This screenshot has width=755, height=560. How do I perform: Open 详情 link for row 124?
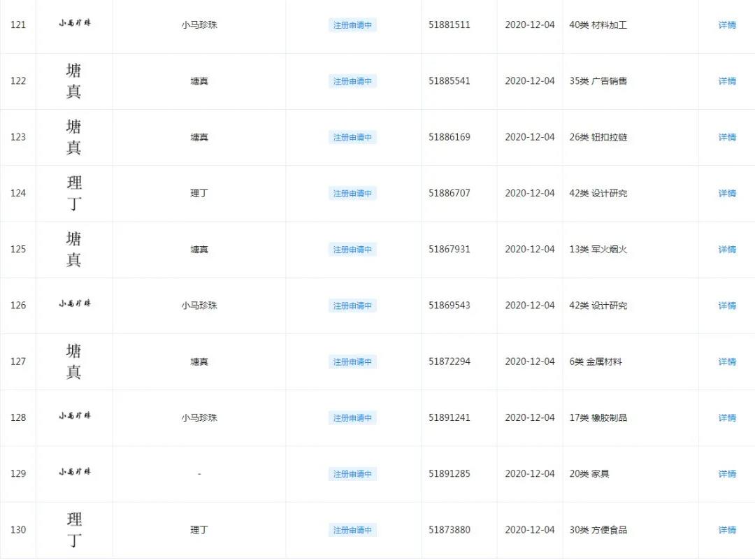(727, 193)
